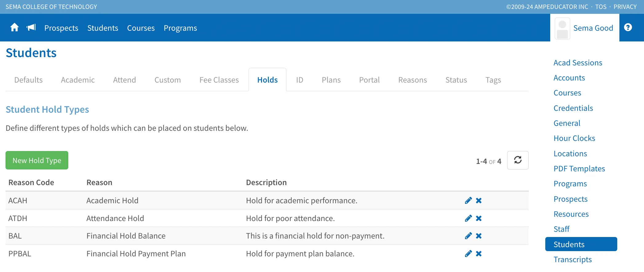
Task: Select the PPBAL reason code cell
Action: [20, 254]
